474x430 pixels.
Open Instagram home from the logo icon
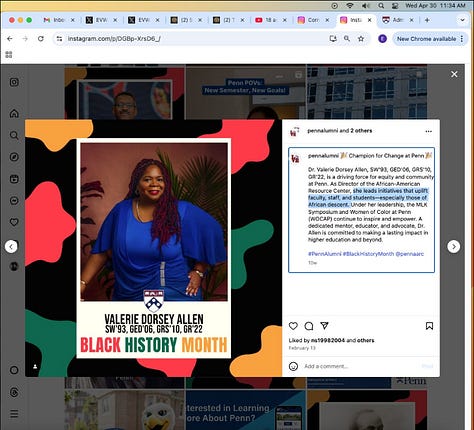tap(14, 82)
